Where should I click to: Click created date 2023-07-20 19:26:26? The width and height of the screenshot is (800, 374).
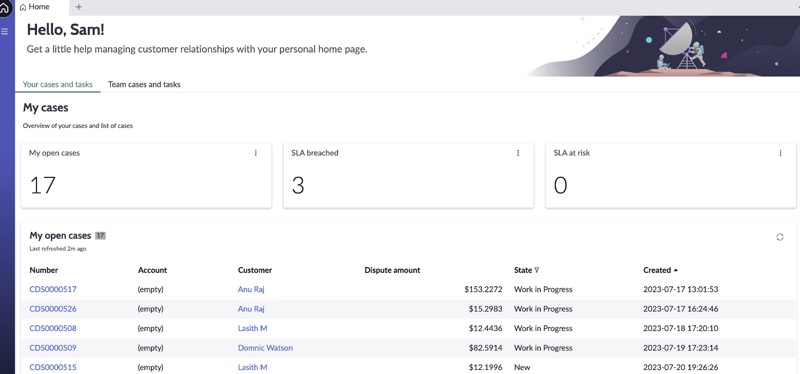pos(680,367)
